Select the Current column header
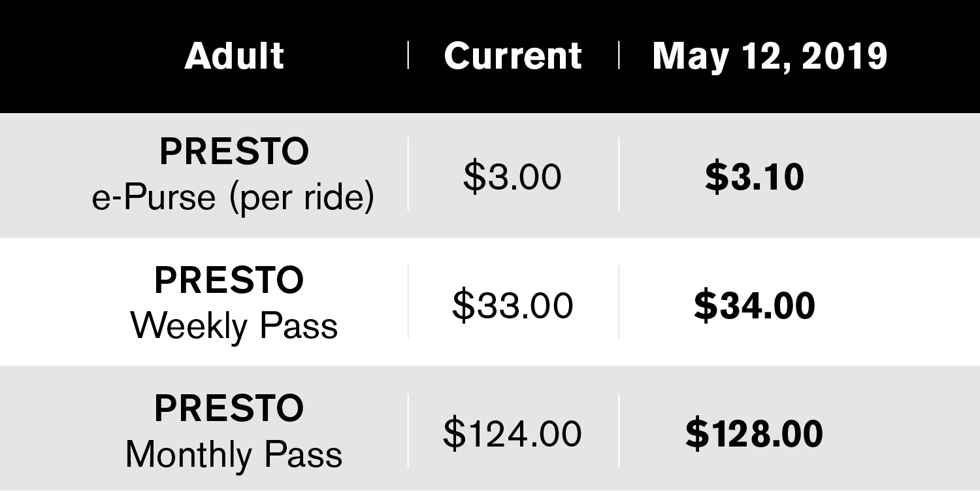This screenshot has width=980, height=491. (513, 56)
